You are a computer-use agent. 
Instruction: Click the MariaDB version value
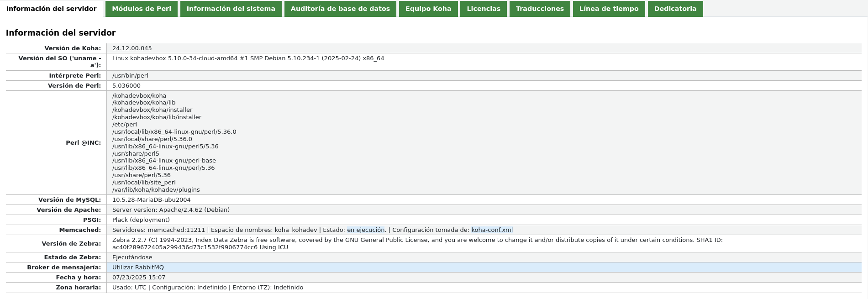(x=151, y=200)
